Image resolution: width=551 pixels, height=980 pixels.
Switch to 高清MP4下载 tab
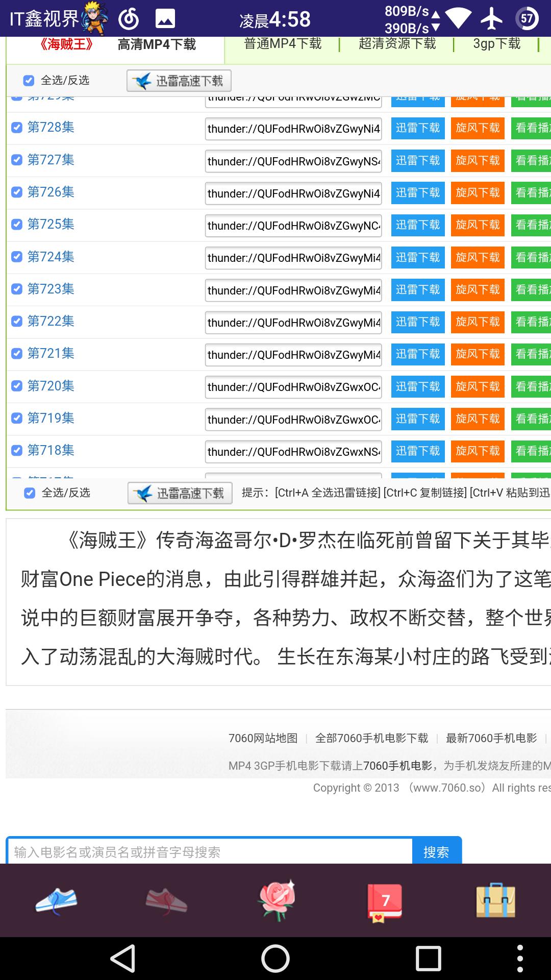tap(157, 44)
